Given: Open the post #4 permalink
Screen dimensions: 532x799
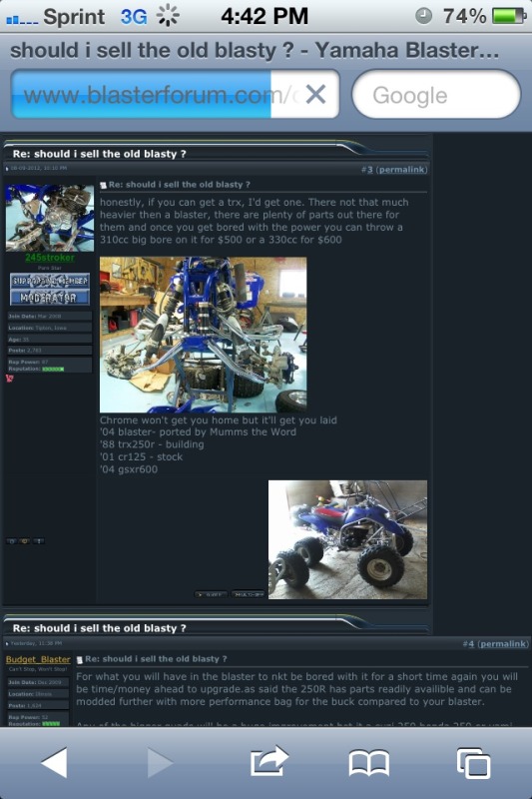Looking at the screenshot, I should coord(503,643).
